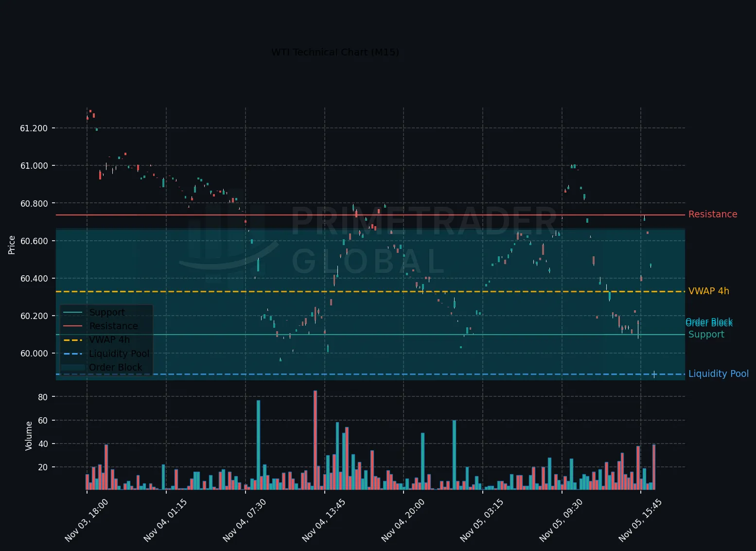Click the Support entry in the legend box

(107, 313)
